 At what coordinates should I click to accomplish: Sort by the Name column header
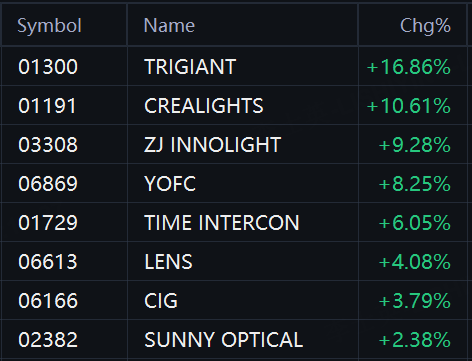point(169,26)
